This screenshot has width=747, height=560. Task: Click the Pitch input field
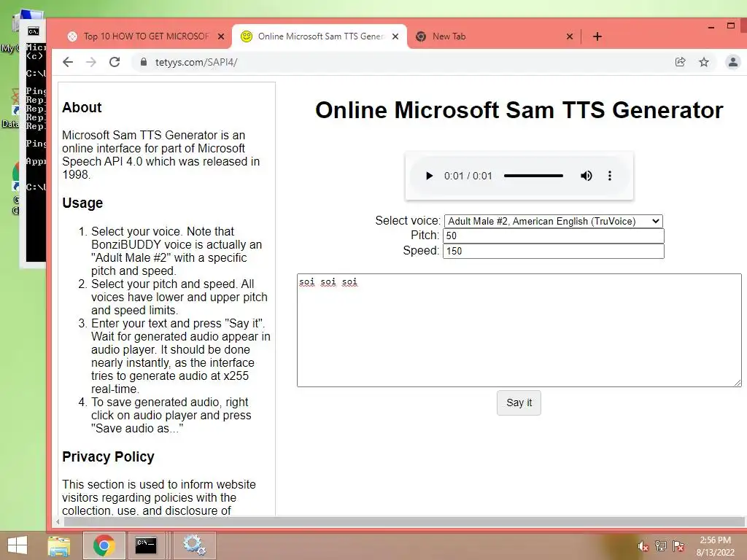tap(553, 236)
